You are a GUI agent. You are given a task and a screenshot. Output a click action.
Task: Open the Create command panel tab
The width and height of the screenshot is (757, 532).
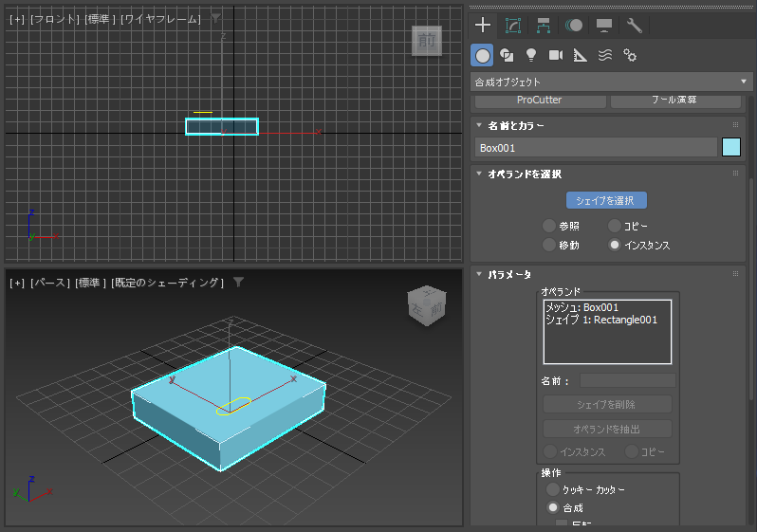click(482, 25)
